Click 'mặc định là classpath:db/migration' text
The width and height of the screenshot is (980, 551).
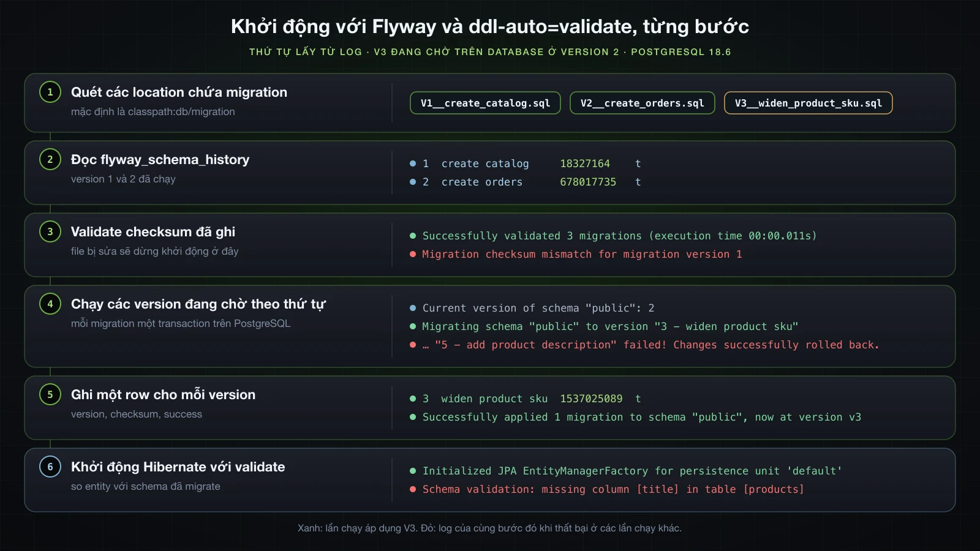tap(153, 111)
